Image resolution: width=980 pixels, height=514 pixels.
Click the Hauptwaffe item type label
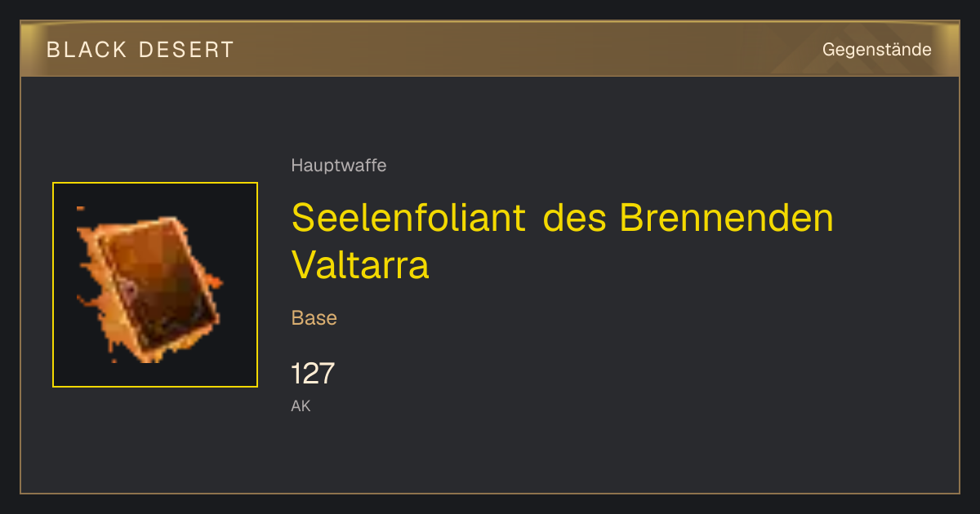(x=339, y=166)
